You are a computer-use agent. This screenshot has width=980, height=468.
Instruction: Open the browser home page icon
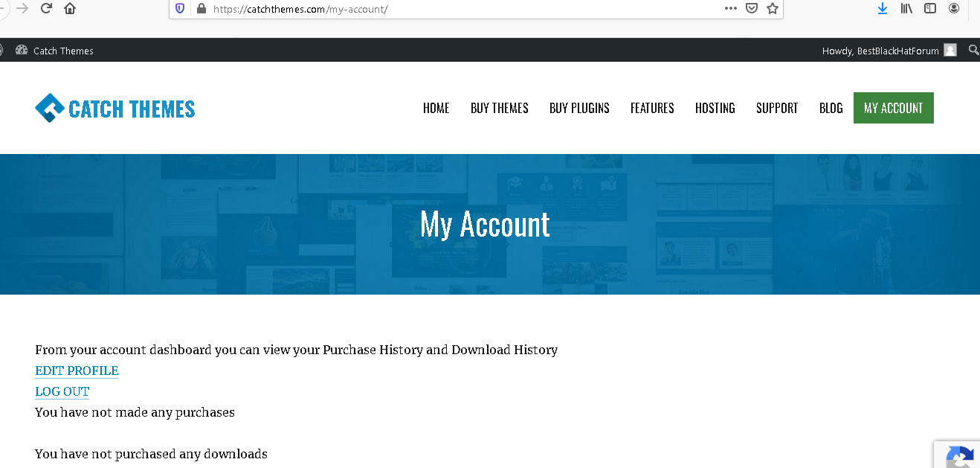coord(70,8)
